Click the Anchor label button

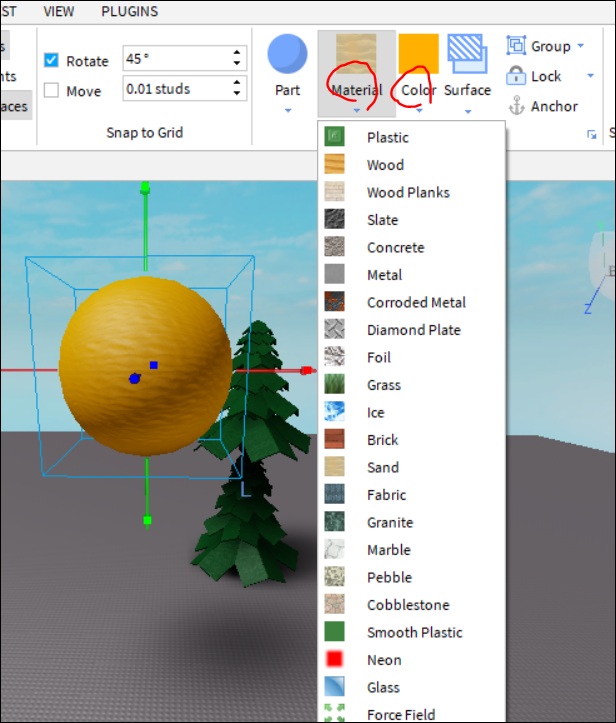click(554, 106)
